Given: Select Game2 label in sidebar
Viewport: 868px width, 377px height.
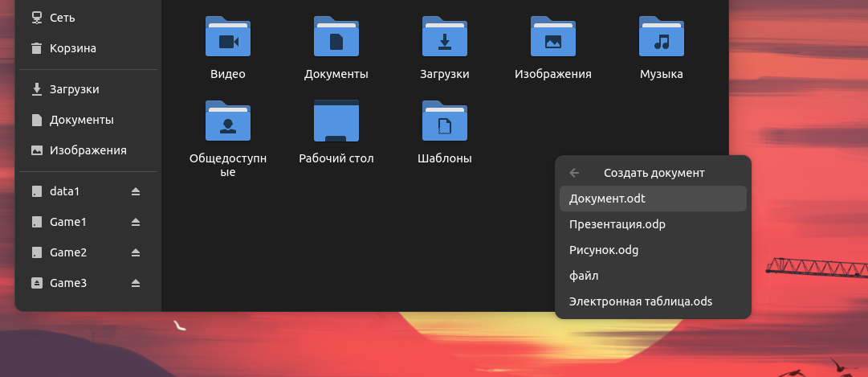Looking at the screenshot, I should pos(68,252).
